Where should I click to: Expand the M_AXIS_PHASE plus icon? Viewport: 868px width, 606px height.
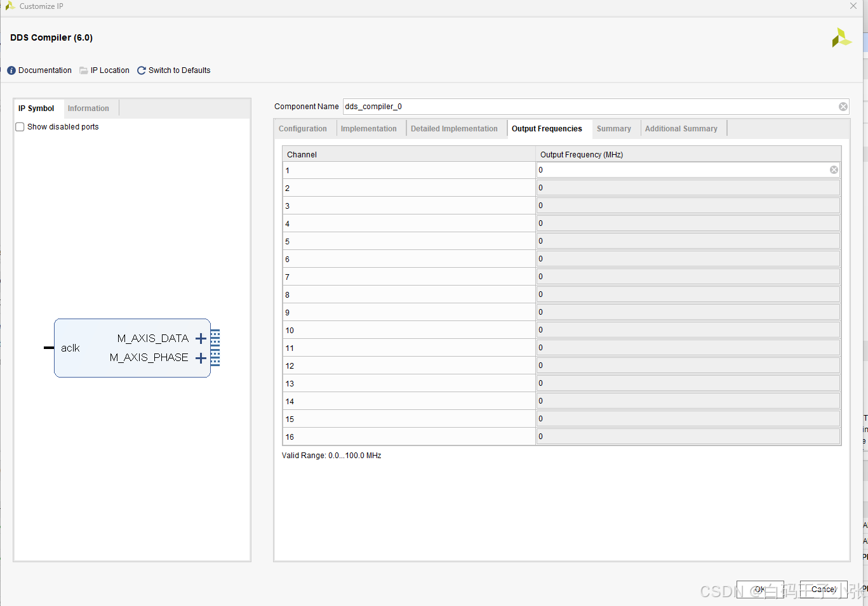coord(201,358)
